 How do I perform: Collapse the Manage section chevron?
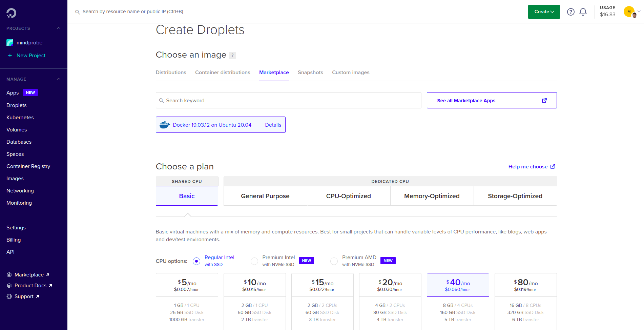pyautogui.click(x=59, y=79)
